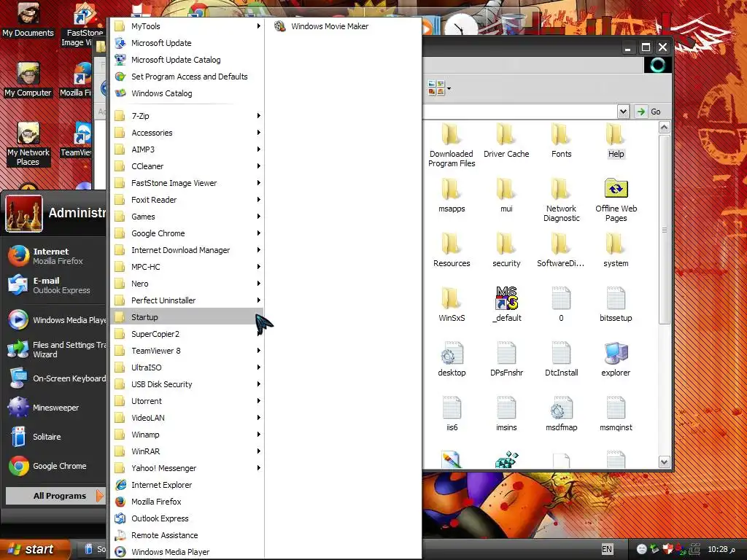Expand FastStone Image Viewer submenu arrow

(258, 183)
